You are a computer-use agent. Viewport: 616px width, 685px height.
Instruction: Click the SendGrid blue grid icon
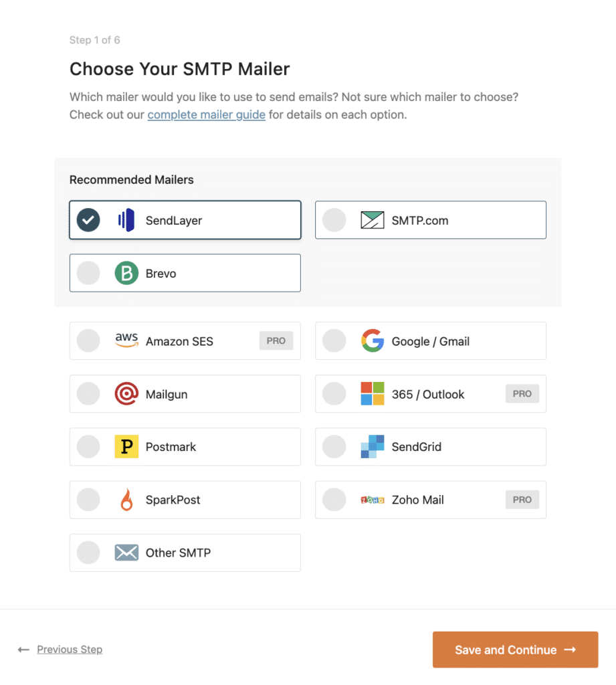point(372,447)
